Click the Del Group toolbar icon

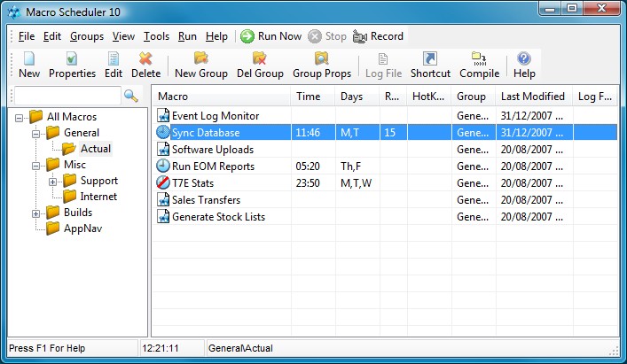tap(260, 58)
